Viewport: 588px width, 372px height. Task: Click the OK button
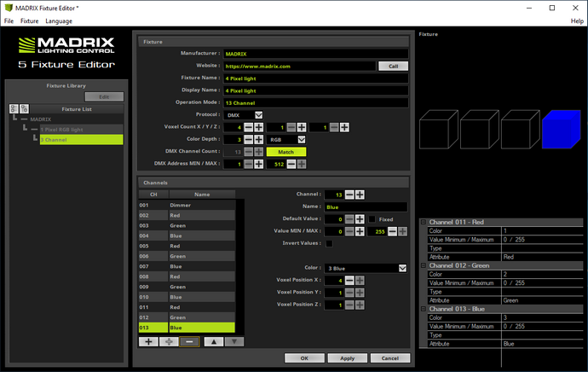(304, 358)
